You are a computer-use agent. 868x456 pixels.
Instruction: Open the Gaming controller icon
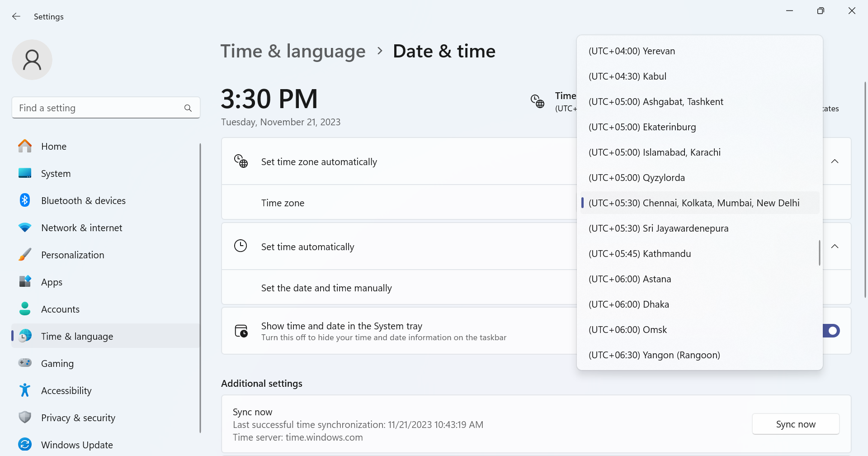click(x=25, y=363)
